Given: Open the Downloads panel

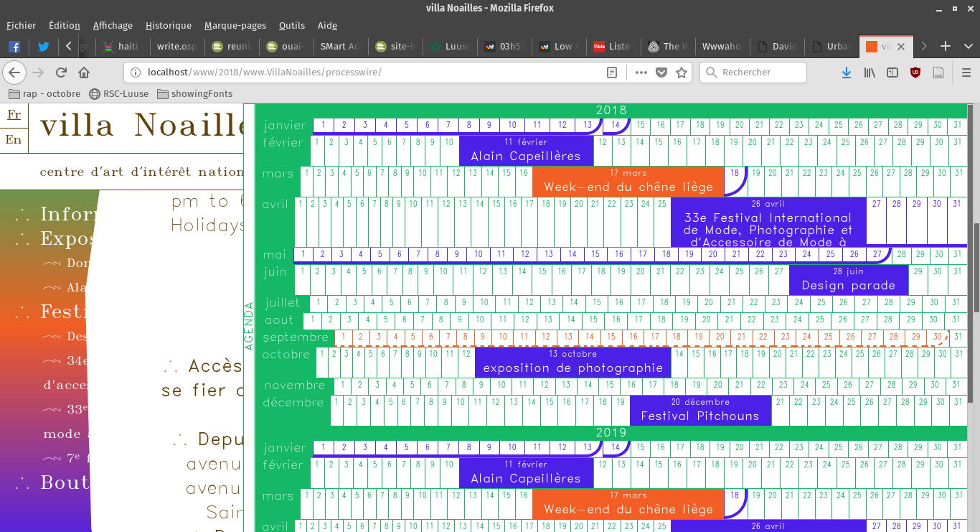Looking at the screenshot, I should [847, 73].
